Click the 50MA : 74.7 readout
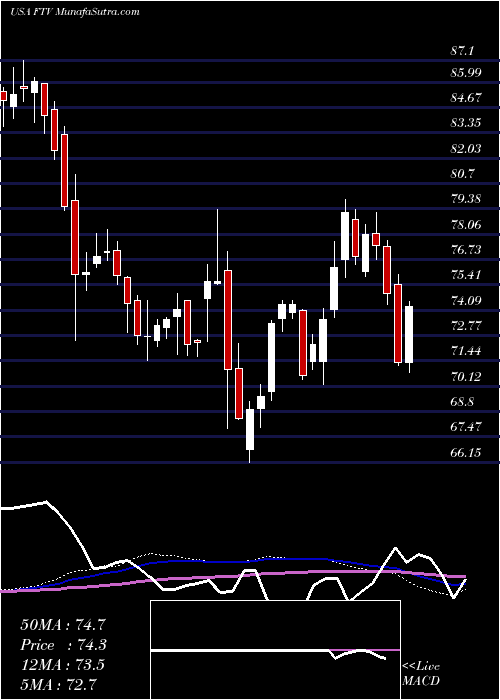 62,625
